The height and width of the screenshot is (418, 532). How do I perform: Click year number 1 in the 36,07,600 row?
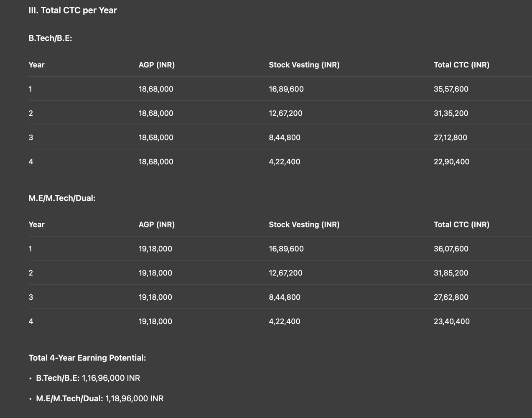click(x=30, y=249)
